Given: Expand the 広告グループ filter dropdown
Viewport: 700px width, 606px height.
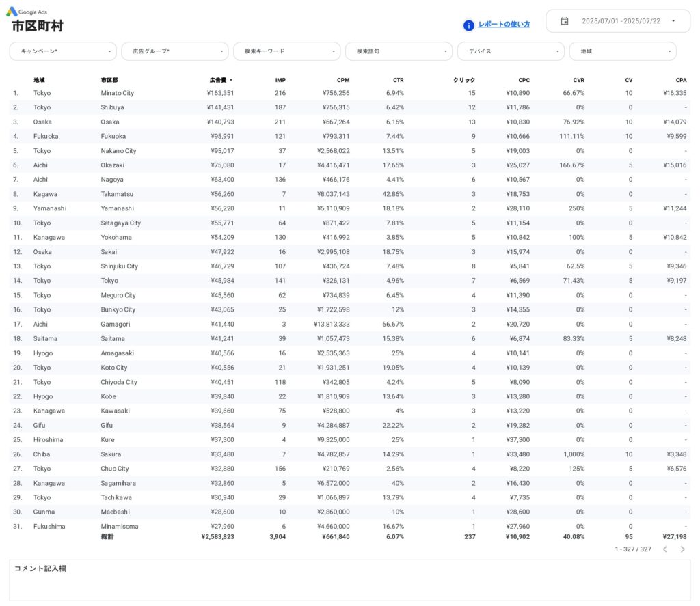Looking at the screenshot, I should [x=175, y=51].
